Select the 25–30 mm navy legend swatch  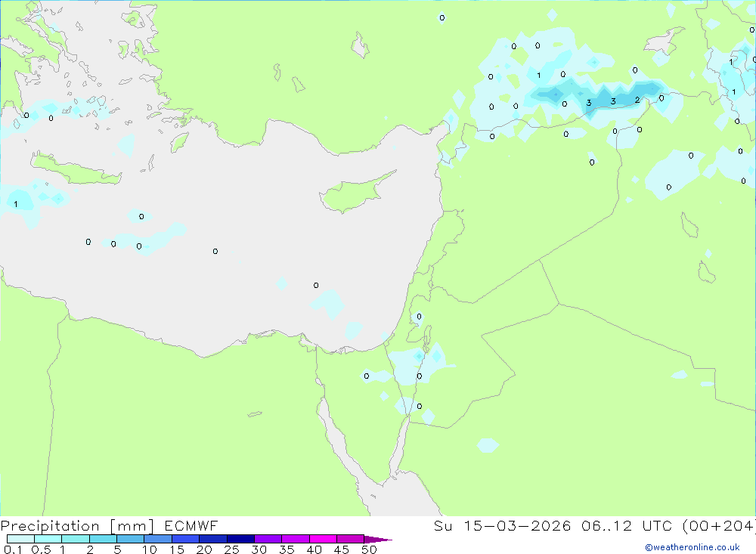click(240, 539)
